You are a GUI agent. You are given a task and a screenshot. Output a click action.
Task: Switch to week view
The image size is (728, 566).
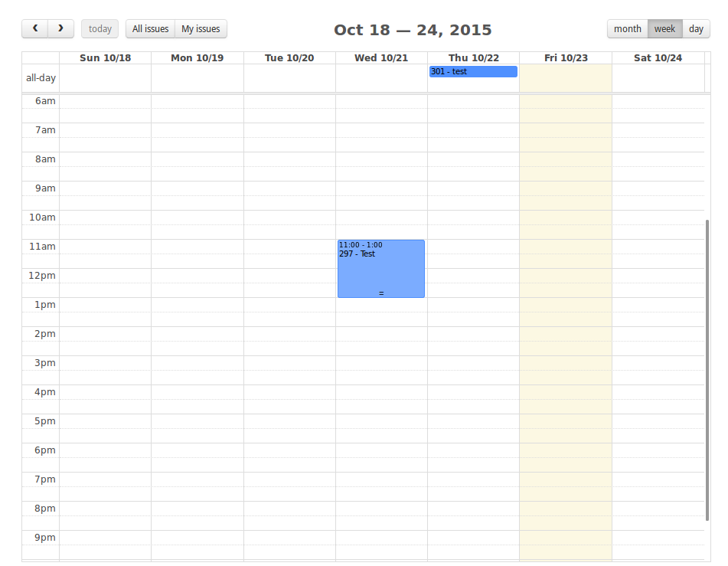tap(664, 29)
